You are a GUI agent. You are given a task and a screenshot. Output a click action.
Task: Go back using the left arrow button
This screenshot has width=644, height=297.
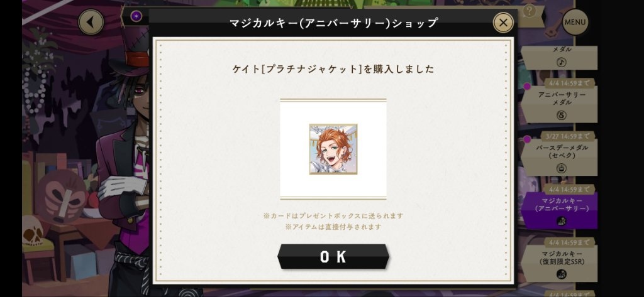91,22
